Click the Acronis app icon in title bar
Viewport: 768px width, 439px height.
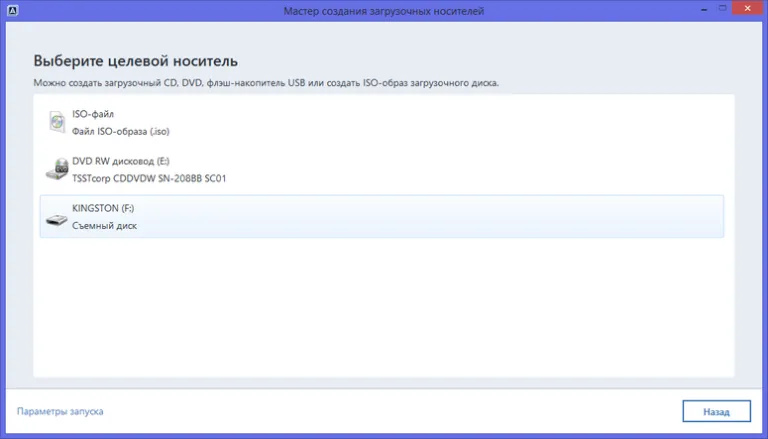[13, 10]
